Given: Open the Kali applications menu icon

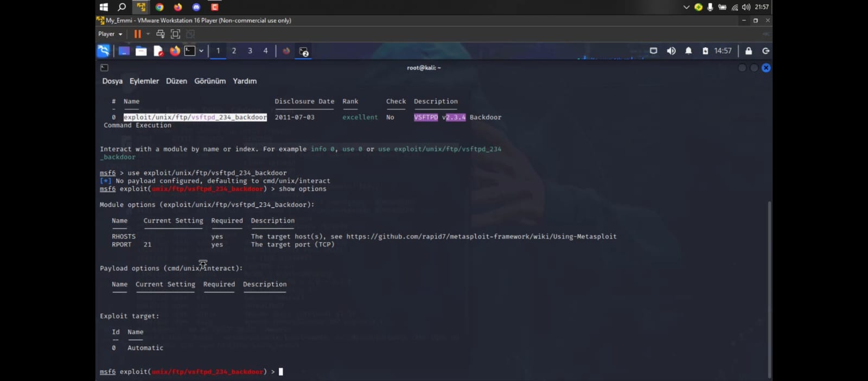Looking at the screenshot, I should [103, 50].
